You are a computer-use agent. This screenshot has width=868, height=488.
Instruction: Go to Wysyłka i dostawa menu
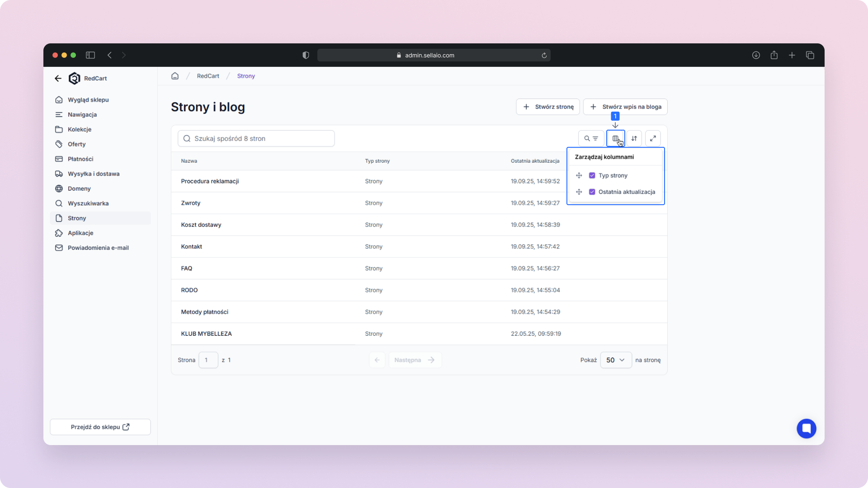tap(94, 174)
